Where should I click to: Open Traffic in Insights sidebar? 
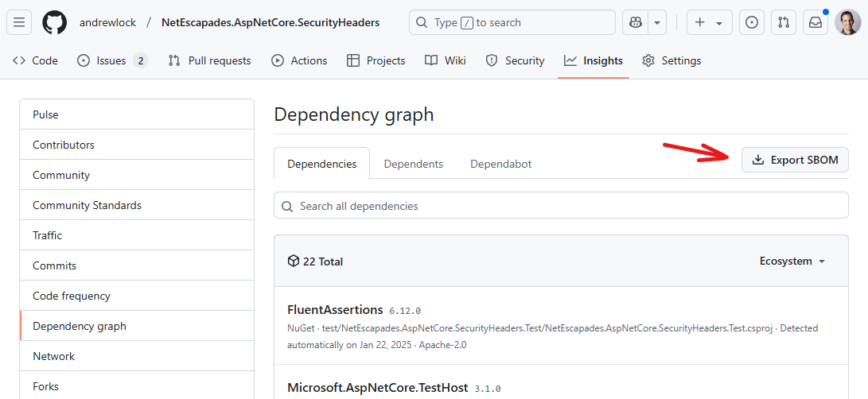[137, 235]
